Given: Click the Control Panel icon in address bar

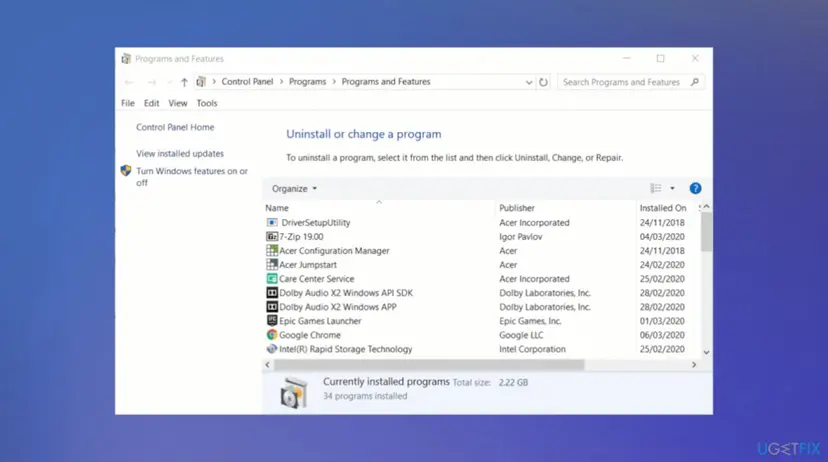Looking at the screenshot, I should click(x=201, y=82).
